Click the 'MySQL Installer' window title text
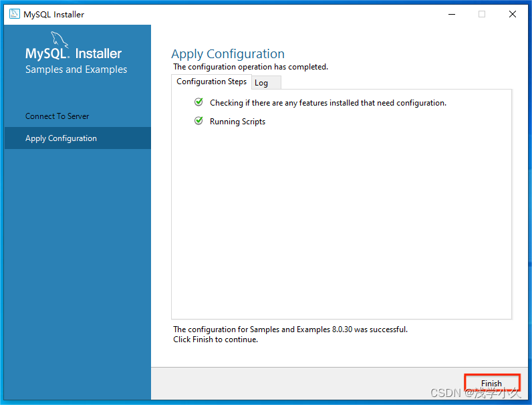Viewport: 532px width, 405px height. point(53,15)
